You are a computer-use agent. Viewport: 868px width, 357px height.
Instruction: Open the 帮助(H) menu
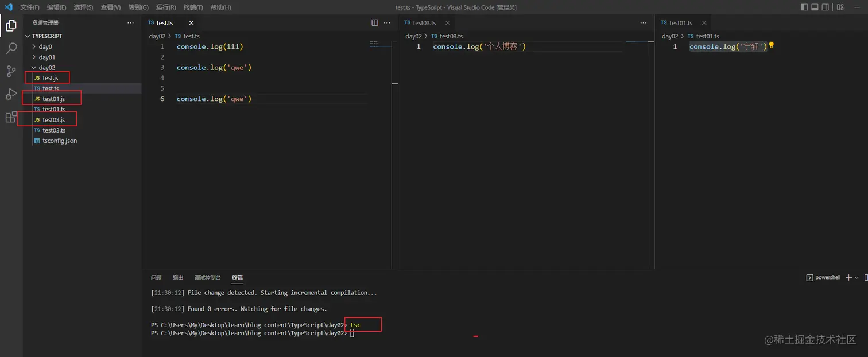pyautogui.click(x=220, y=7)
